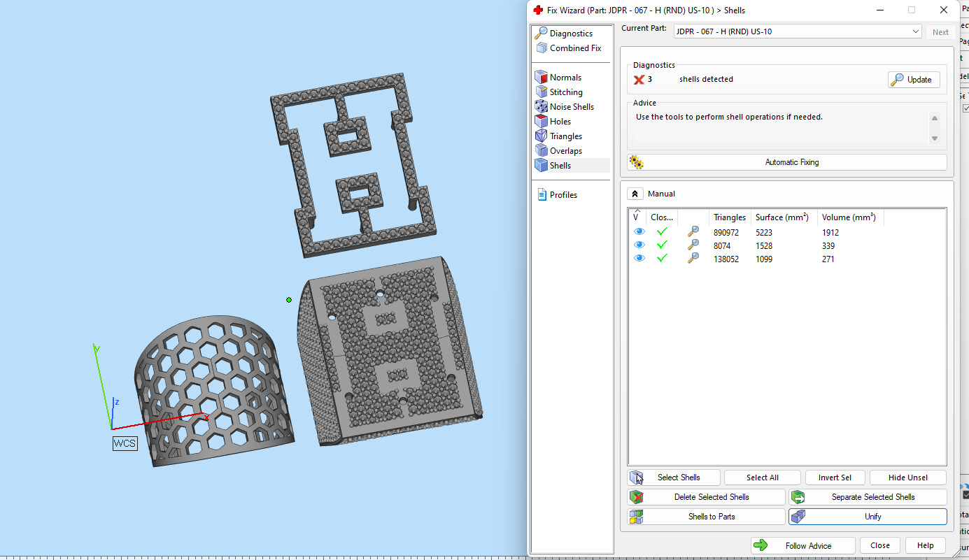Separate the selected shells
969x560 pixels.
click(868, 497)
